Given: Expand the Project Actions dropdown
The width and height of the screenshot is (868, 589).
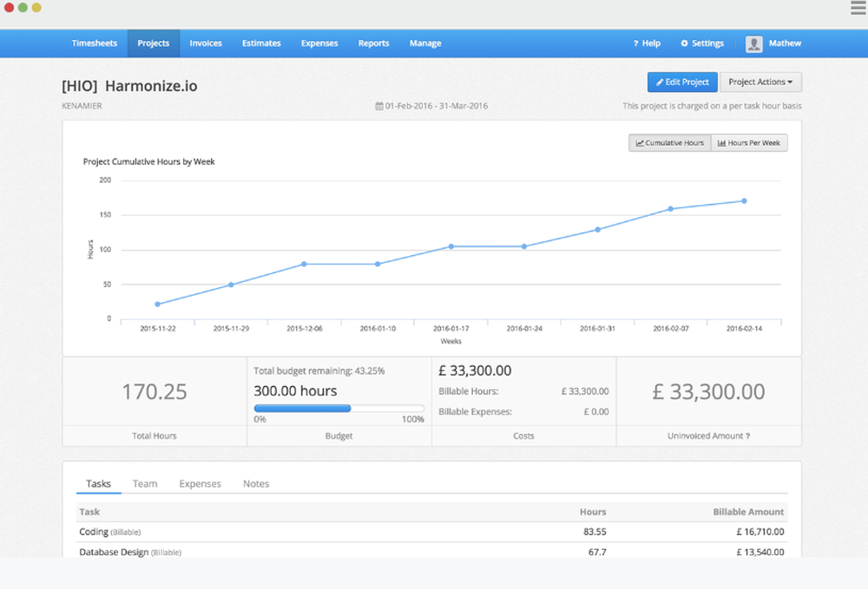Looking at the screenshot, I should tap(760, 82).
